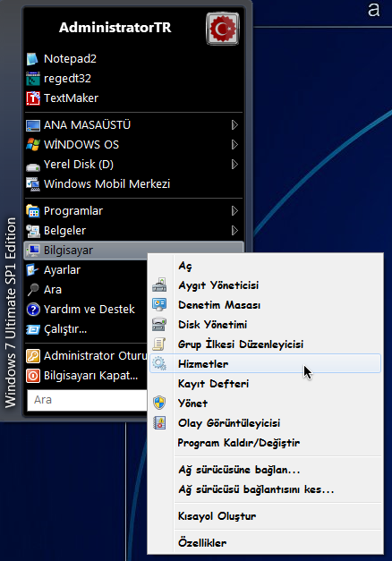
Task: Select Disk Yönetimi menu entry
Action: (x=265, y=325)
